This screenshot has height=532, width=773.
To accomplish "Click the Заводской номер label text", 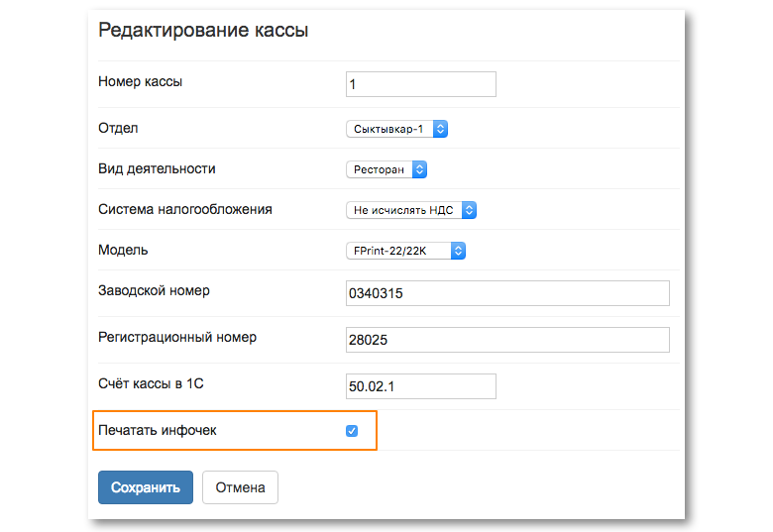I will 154,290.
